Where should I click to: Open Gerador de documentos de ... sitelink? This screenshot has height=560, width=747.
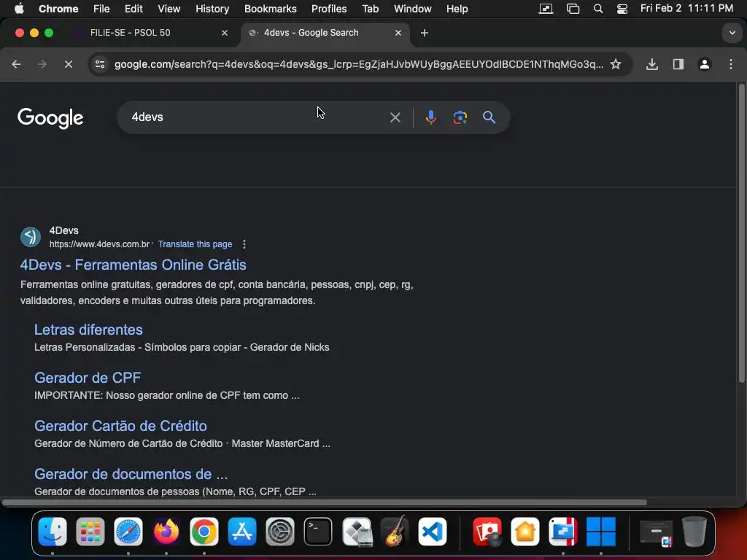coord(131,474)
